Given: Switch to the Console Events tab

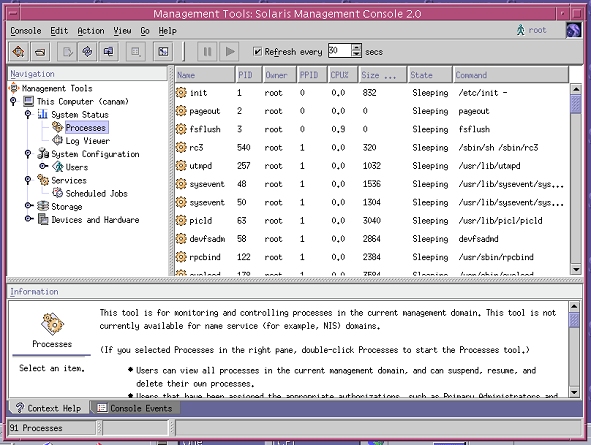Looking at the screenshot, I should pyautogui.click(x=135, y=408).
